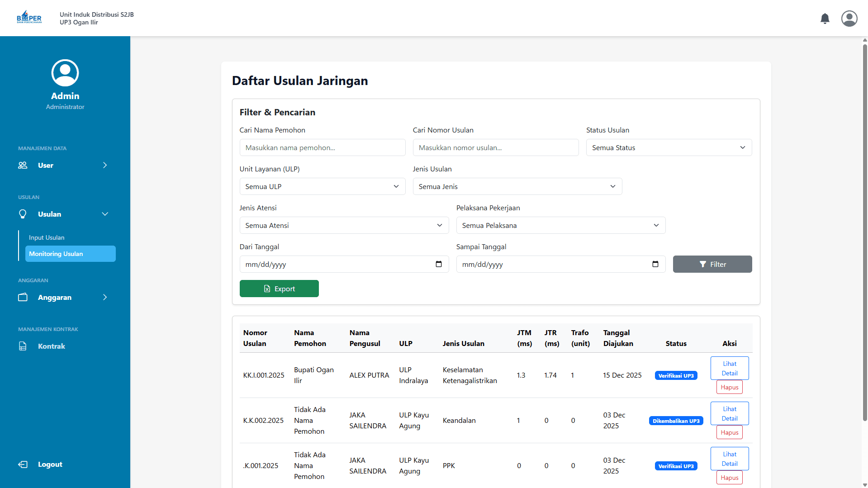Open Lihat Detail for K.K.002.2025
Viewport: 868px width, 488px height.
pyautogui.click(x=730, y=413)
